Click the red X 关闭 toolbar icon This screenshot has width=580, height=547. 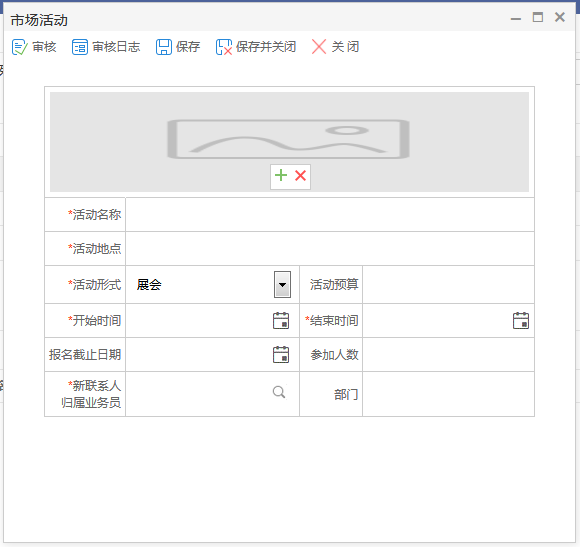[319, 47]
